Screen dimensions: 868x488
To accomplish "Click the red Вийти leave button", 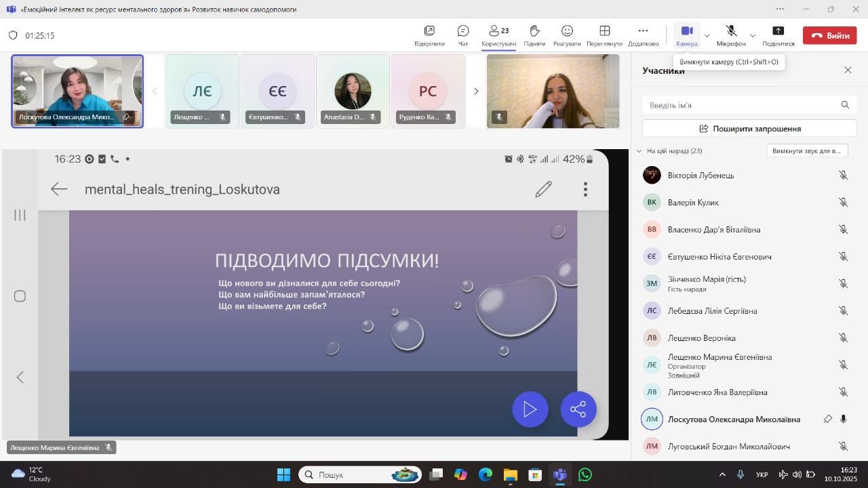I will click(x=829, y=35).
